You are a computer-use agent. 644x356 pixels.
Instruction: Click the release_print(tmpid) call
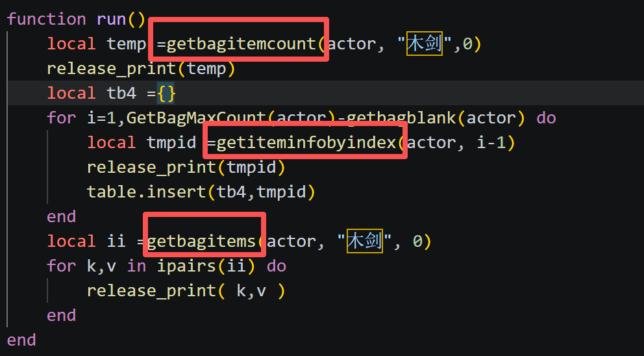coord(186,168)
